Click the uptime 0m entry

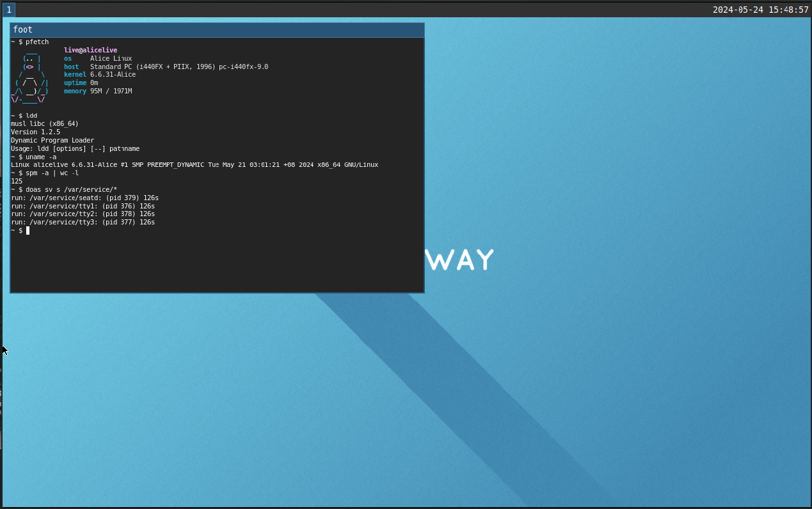(81, 83)
